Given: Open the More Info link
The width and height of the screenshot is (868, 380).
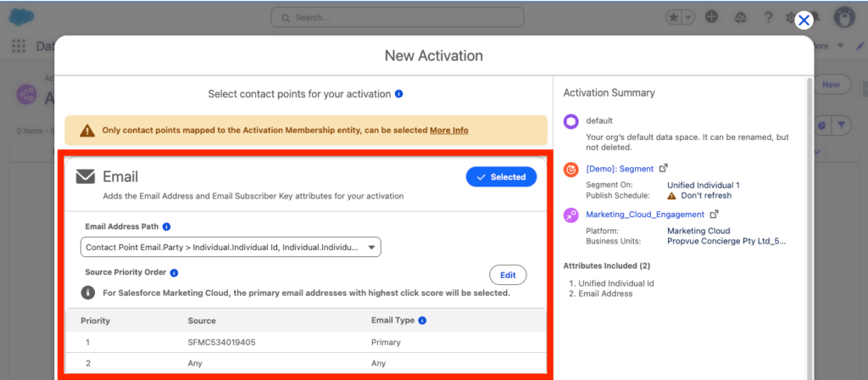Looking at the screenshot, I should (x=448, y=131).
